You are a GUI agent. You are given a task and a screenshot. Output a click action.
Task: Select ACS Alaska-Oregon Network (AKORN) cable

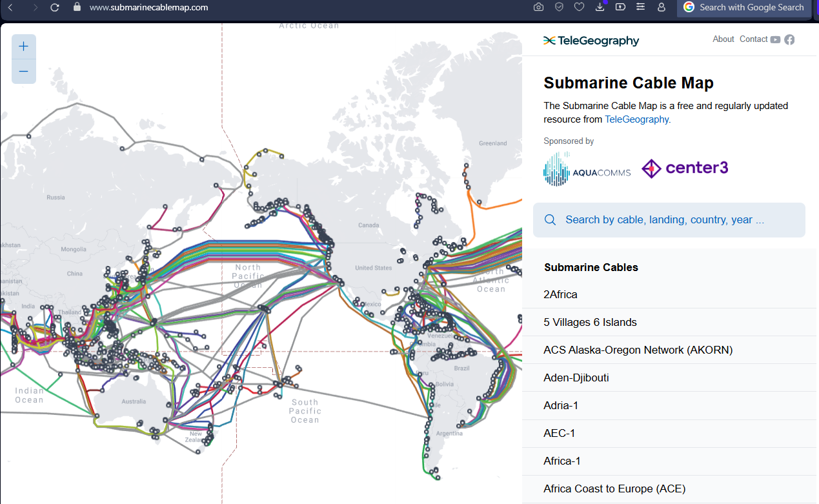pyautogui.click(x=638, y=350)
